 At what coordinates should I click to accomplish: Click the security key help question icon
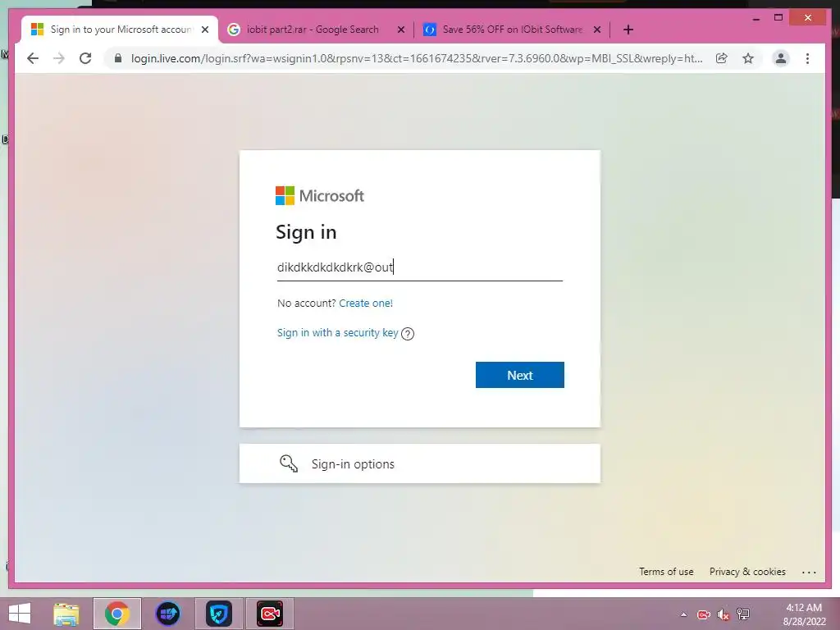pos(408,334)
